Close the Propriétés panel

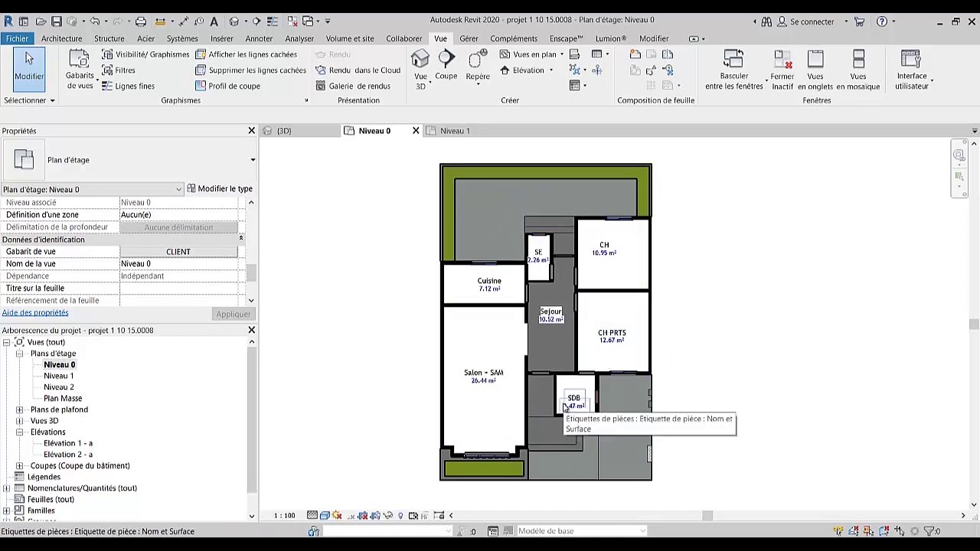(x=251, y=131)
